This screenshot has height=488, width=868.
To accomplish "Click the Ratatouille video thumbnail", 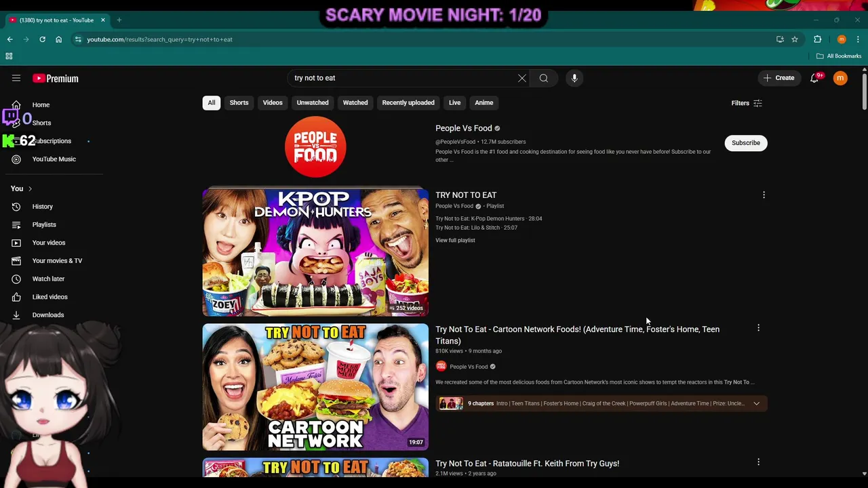I will [315, 468].
